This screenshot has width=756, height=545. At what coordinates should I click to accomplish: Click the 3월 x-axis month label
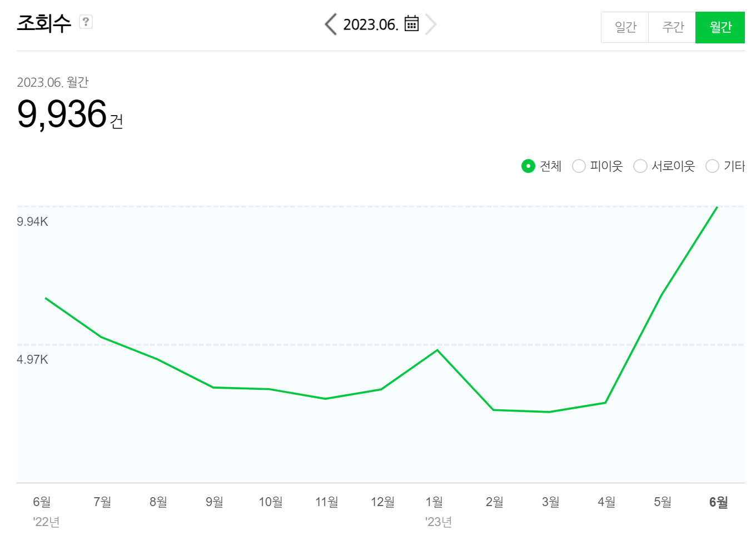click(550, 502)
